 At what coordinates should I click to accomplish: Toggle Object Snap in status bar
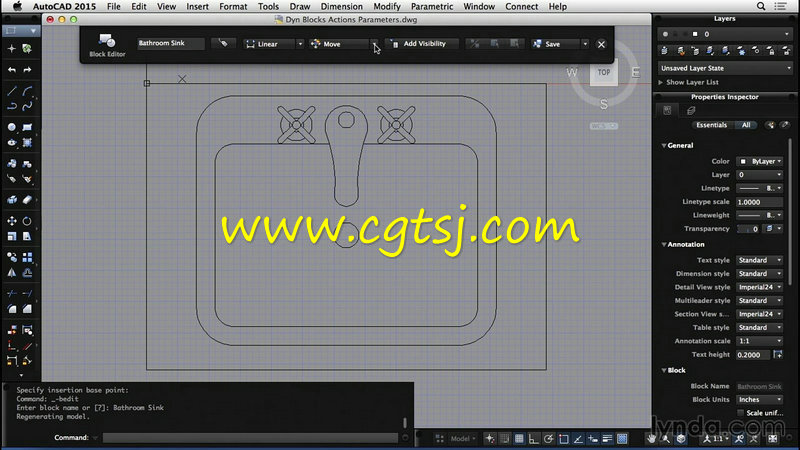(563, 438)
